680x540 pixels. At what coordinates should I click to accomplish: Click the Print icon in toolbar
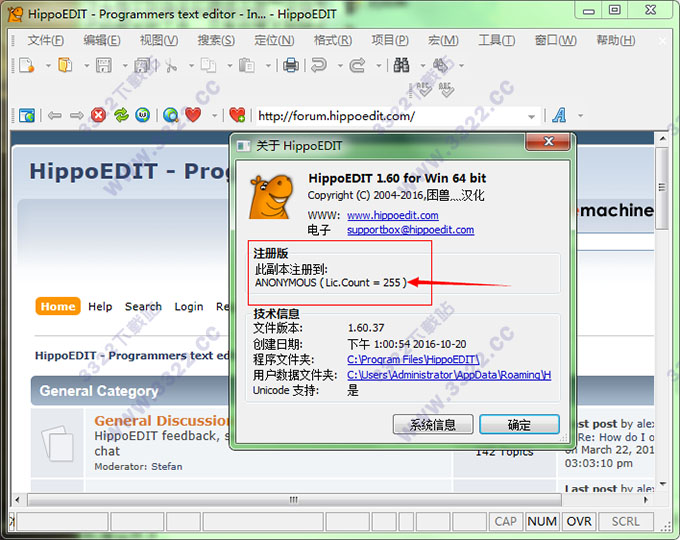(291, 65)
